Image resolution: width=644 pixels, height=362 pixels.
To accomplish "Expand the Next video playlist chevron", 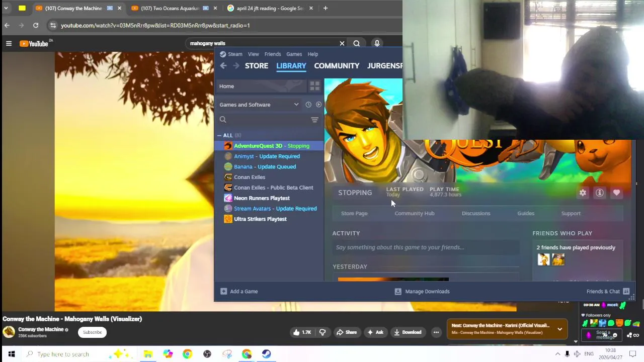I will coord(559,329).
